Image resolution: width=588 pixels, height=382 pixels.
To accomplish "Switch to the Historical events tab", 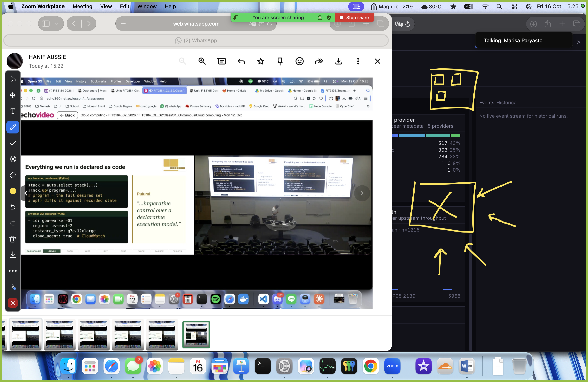I will [x=507, y=103].
